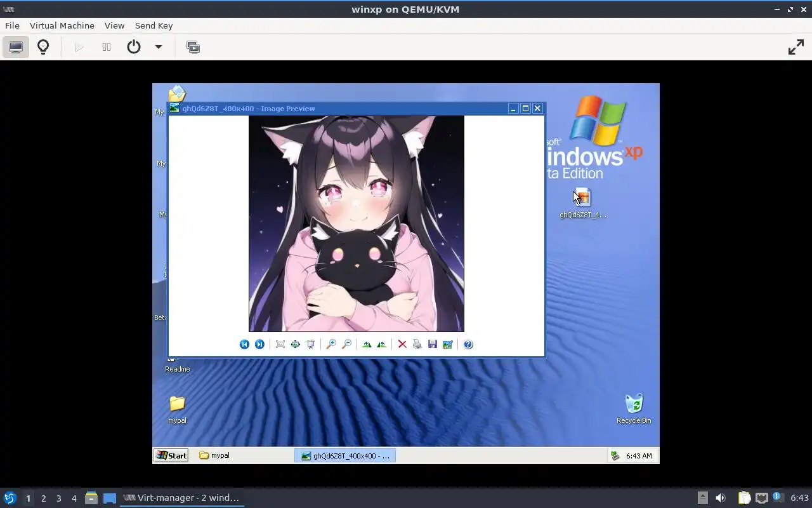
Task: Click the Virt-manager host taskbar entry
Action: pos(182,498)
